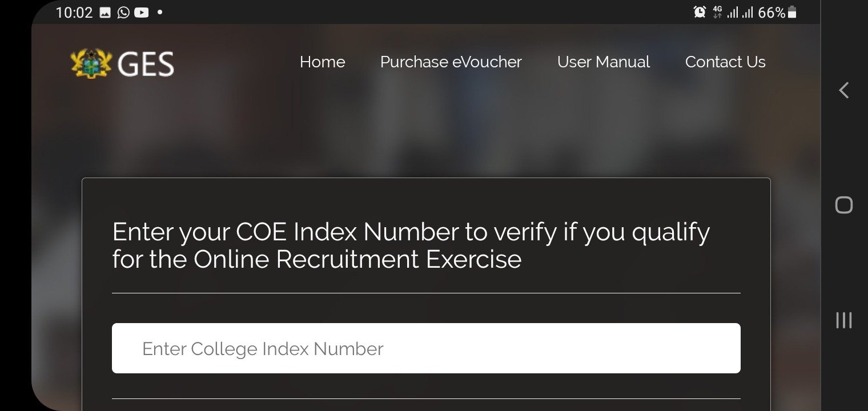The image size is (868, 411).
Task: Open recent apps with the three-bar button
Action: point(843,320)
